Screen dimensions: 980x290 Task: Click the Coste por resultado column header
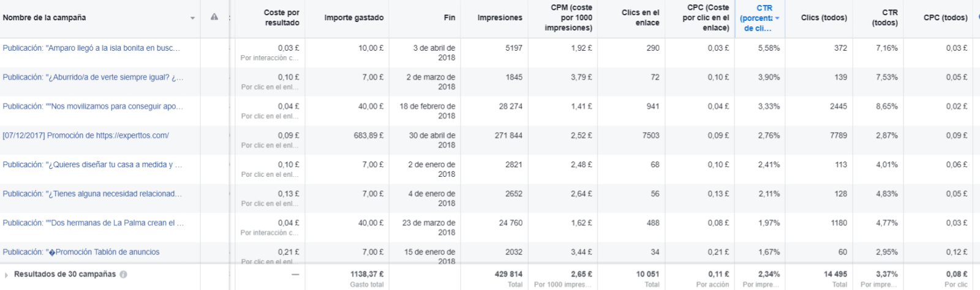pos(282,18)
